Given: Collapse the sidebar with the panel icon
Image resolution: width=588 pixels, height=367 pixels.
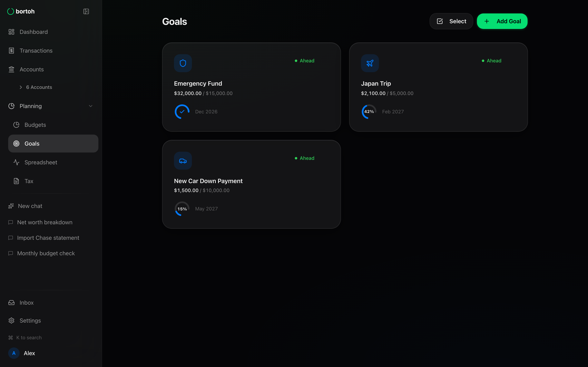Looking at the screenshot, I should [86, 11].
